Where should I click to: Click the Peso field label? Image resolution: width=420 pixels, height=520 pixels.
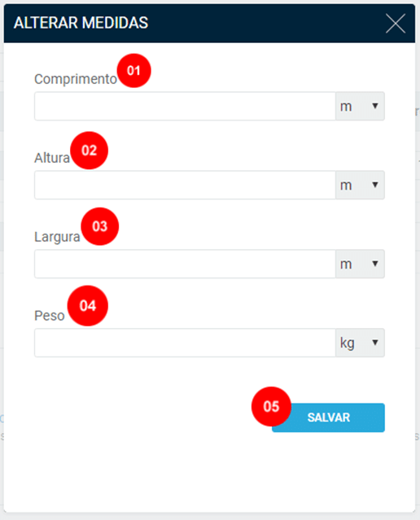click(50, 316)
